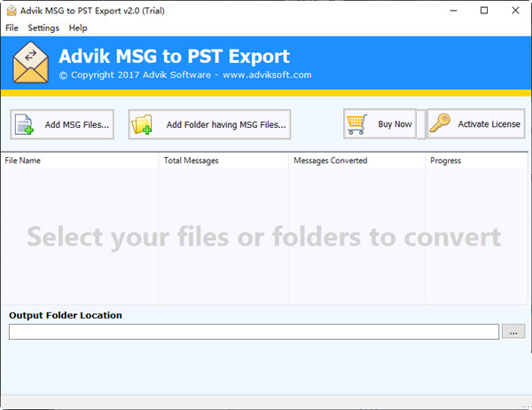Click the shopping cart icon
Image resolution: width=532 pixels, height=410 pixels.
click(357, 124)
